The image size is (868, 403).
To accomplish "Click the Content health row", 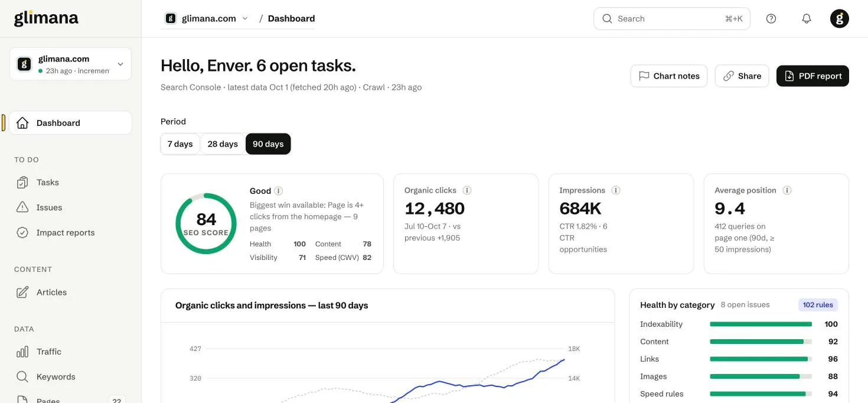I will tap(739, 342).
